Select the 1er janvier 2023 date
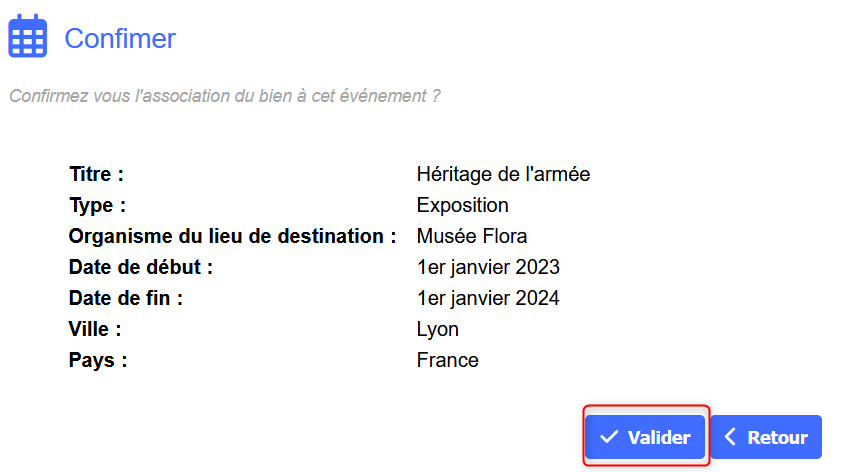Image resolution: width=842 pixels, height=472 pixels. (x=488, y=268)
